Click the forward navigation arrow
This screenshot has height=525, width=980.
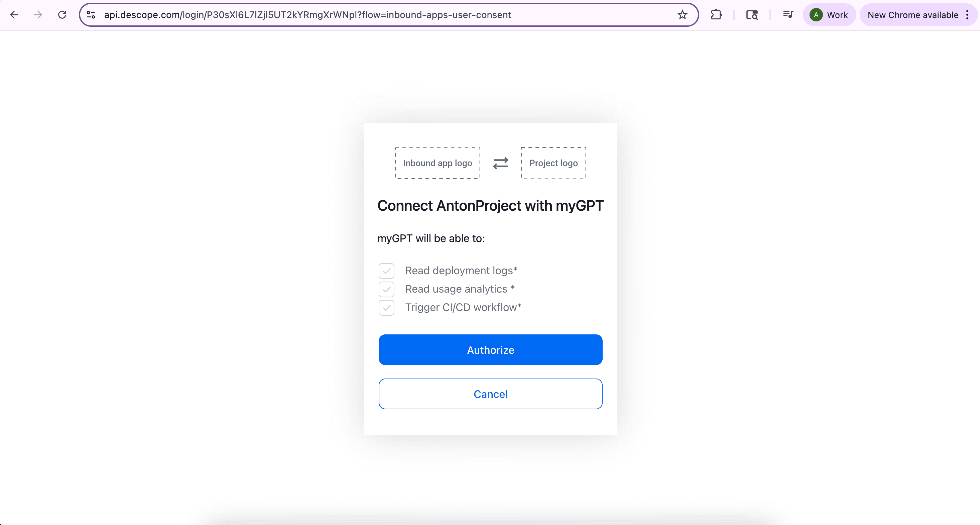click(x=38, y=15)
